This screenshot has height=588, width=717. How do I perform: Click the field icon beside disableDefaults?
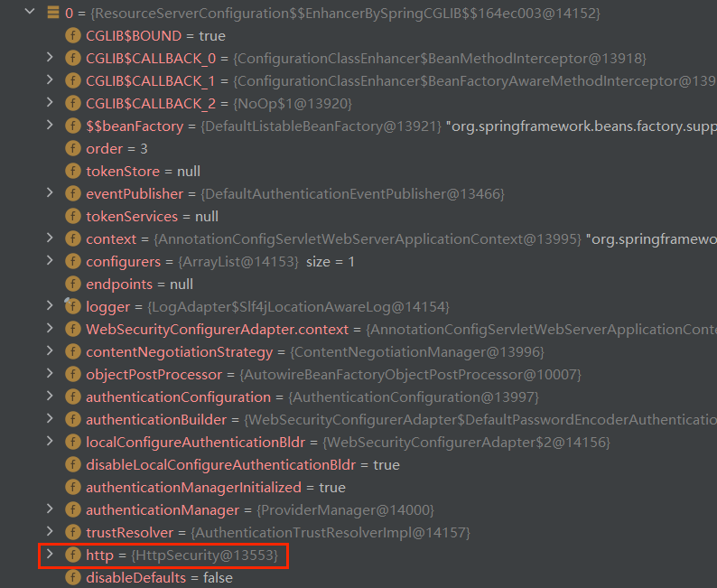tap(72, 578)
